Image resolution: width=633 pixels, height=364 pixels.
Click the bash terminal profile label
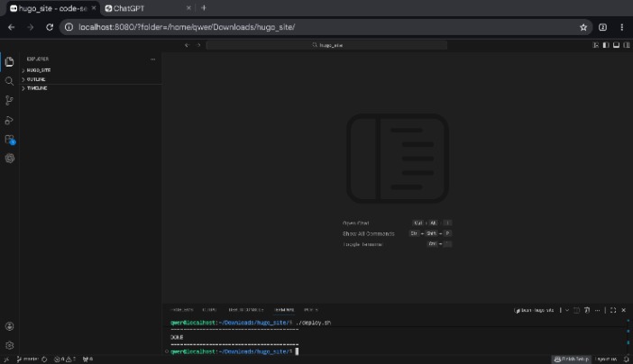tap(534, 310)
